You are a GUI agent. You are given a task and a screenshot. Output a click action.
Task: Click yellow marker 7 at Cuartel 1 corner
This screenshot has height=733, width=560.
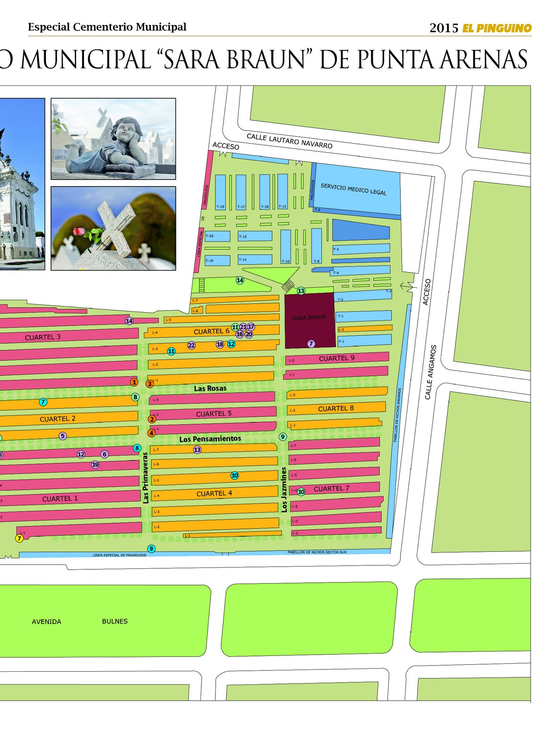pyautogui.click(x=19, y=539)
